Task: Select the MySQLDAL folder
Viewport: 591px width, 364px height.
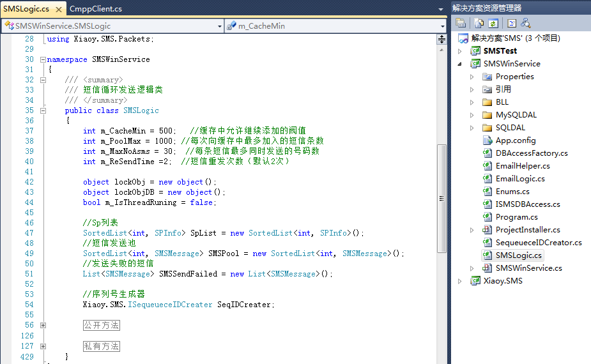Action: [x=516, y=115]
